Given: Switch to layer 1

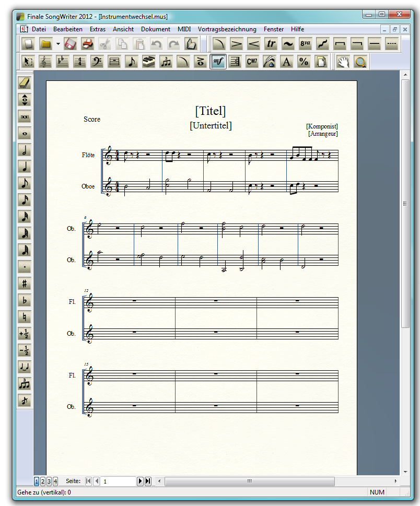Looking at the screenshot, I should click(37, 481).
